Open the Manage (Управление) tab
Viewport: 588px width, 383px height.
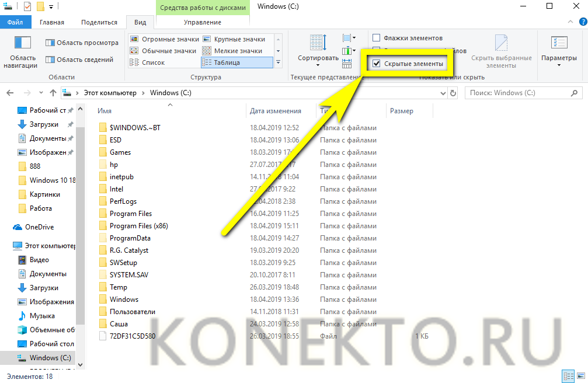click(203, 22)
